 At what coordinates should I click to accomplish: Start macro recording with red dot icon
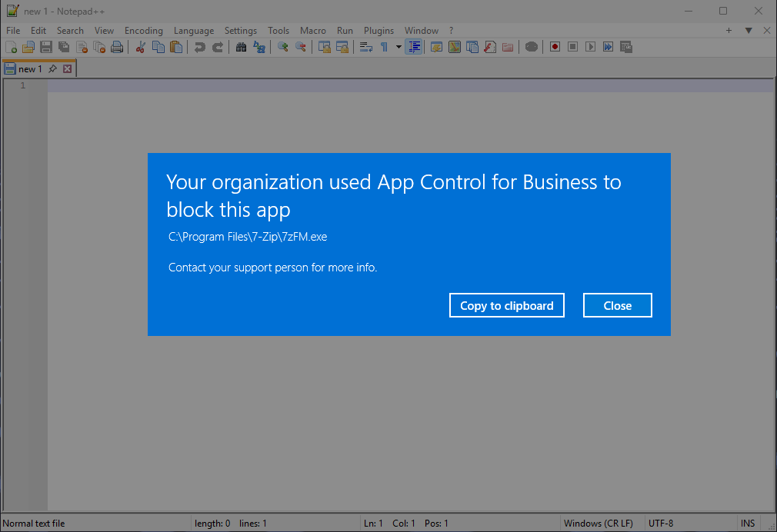555,47
